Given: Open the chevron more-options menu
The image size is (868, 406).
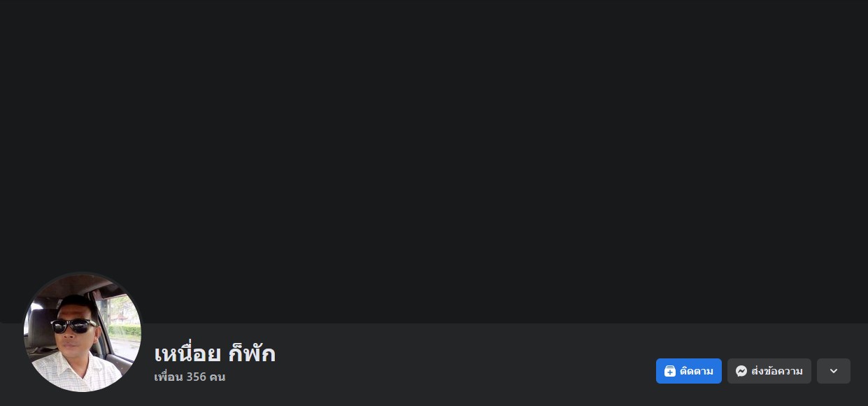Looking at the screenshot, I should [x=834, y=371].
